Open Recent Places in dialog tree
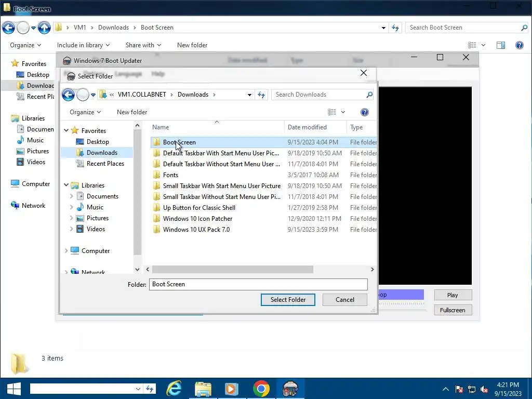The height and width of the screenshot is (399, 532). [x=105, y=164]
